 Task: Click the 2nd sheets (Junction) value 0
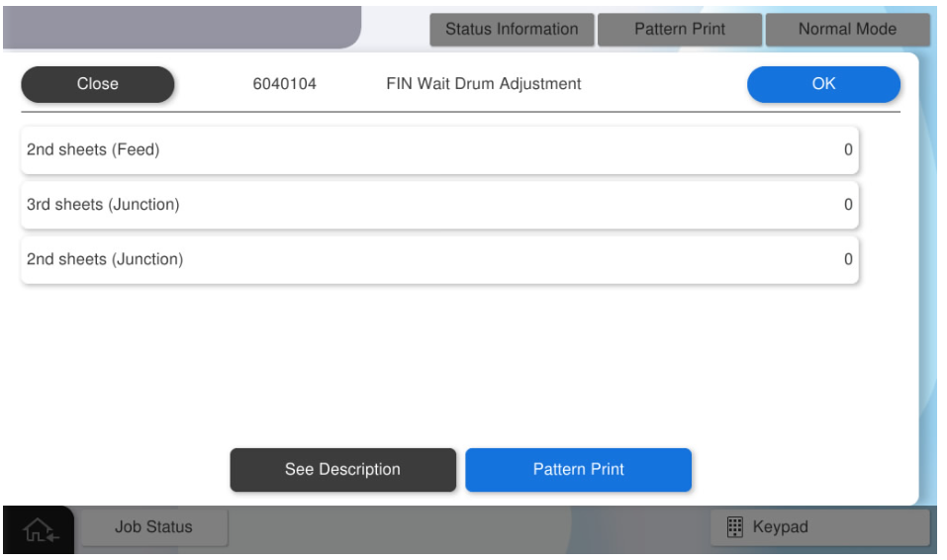(848, 259)
